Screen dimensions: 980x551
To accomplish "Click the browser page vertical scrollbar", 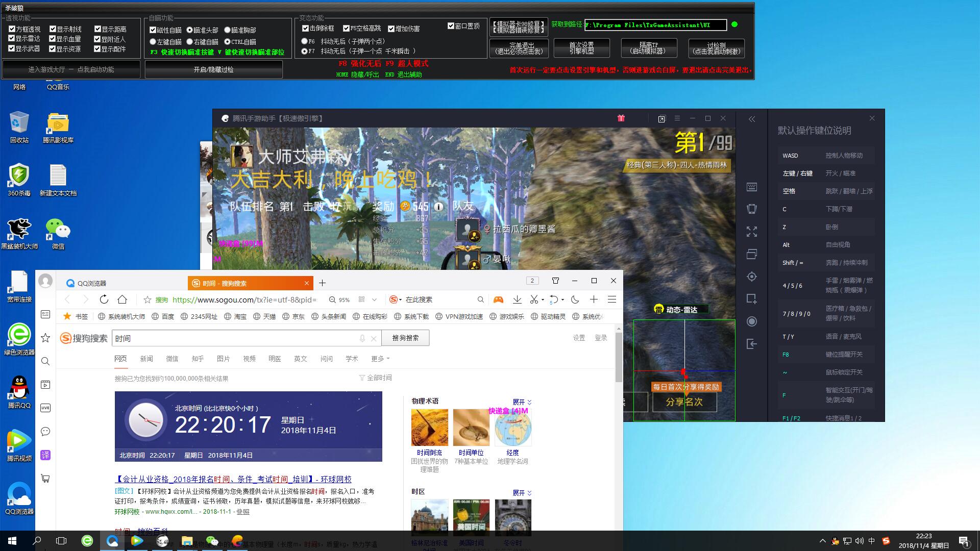I will tap(619, 357).
